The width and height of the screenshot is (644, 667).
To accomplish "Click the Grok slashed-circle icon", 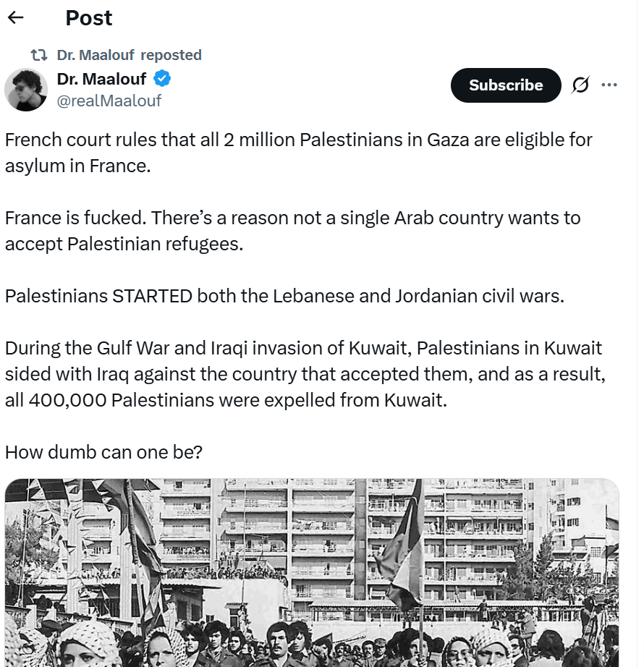I will [x=580, y=85].
